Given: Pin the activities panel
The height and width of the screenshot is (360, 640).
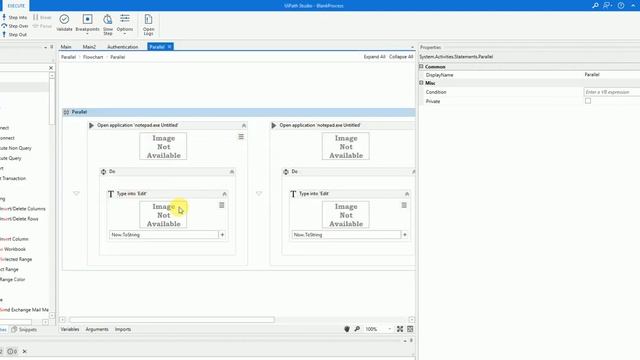Looking at the screenshot, I should (x=51, y=47).
